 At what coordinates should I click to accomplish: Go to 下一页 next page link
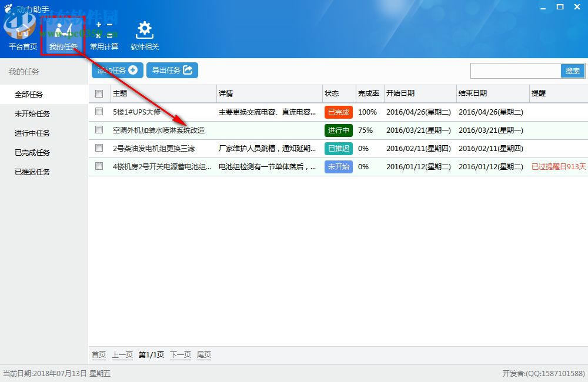pos(180,355)
